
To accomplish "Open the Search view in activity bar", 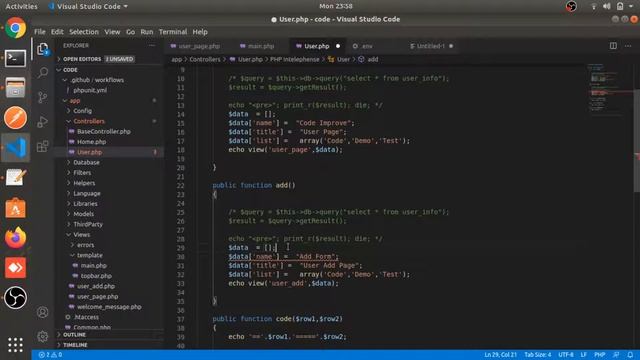I will click(43, 73).
